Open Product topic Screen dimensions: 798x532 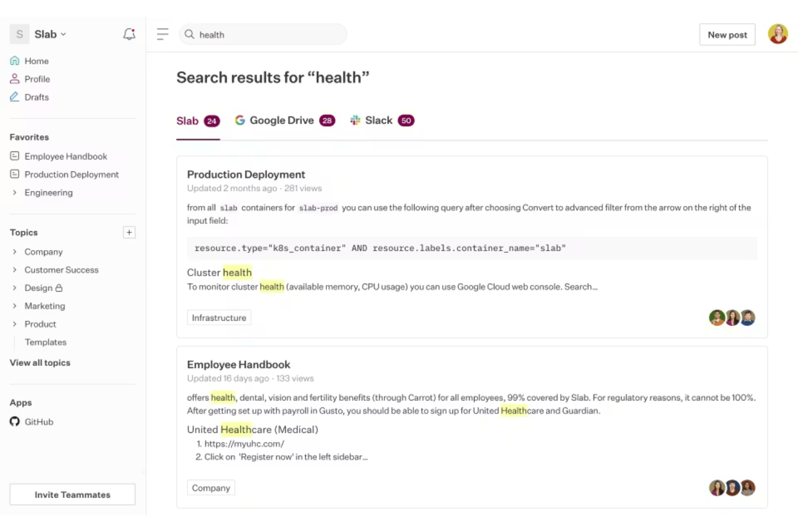click(x=40, y=324)
